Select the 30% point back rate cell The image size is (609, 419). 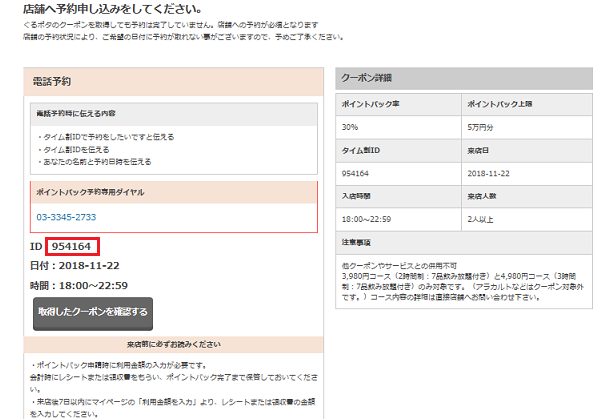[398, 127]
